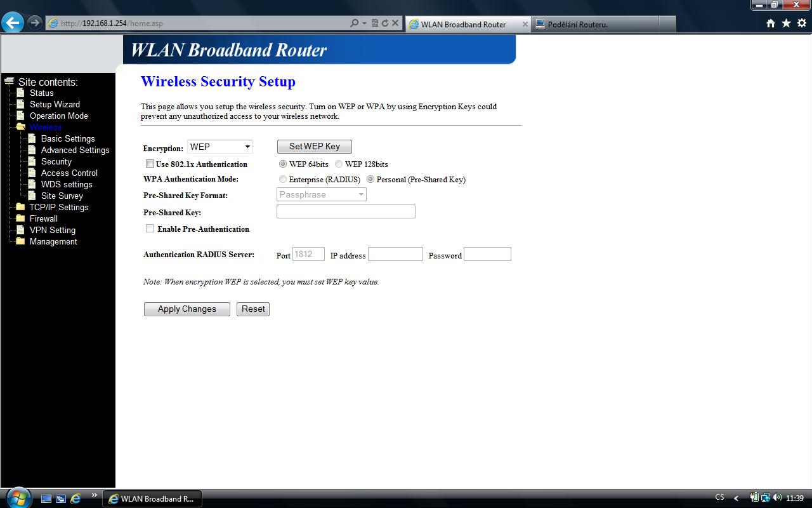
Task: Open the Advanced Settings link
Action: pos(75,150)
